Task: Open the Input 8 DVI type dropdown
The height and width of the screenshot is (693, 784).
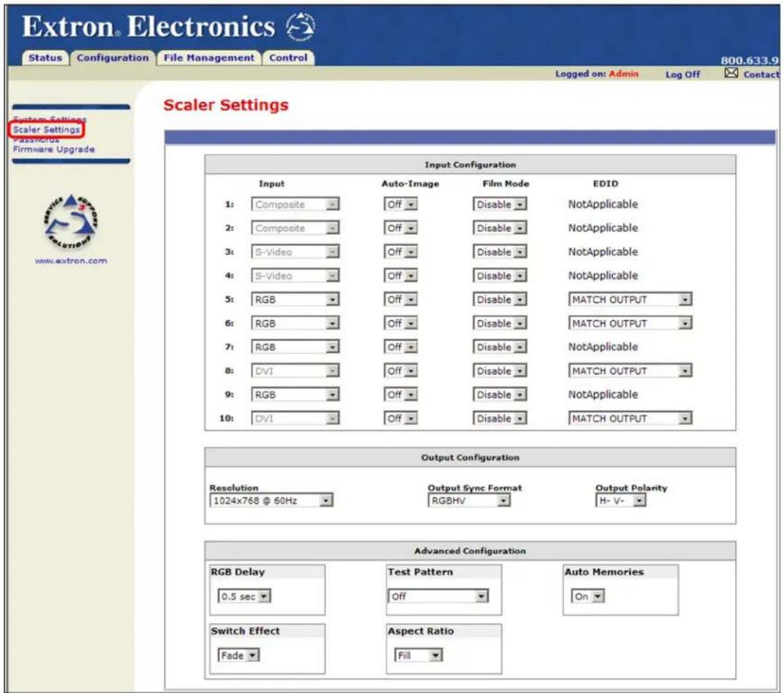Action: tap(295, 370)
